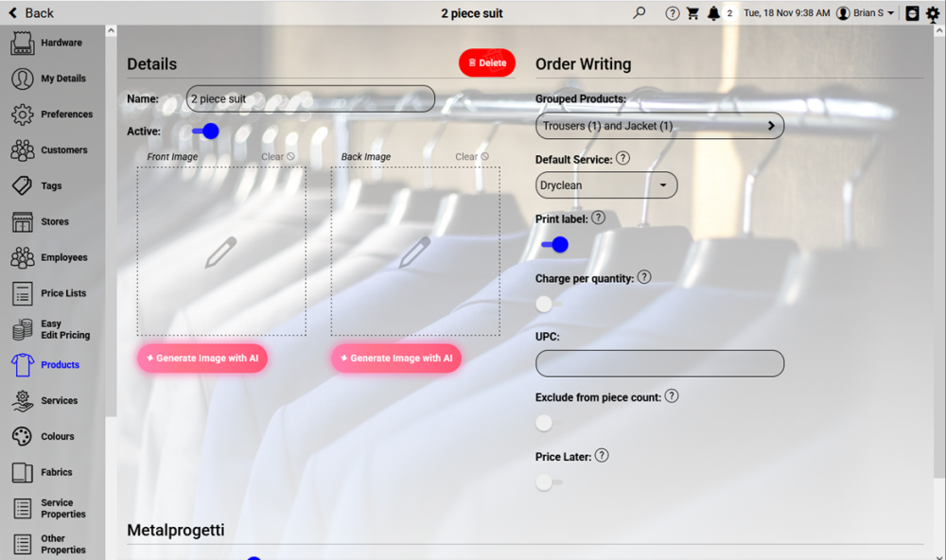This screenshot has width=946, height=560.
Task: Click the Employees group icon
Action: pyautogui.click(x=23, y=257)
